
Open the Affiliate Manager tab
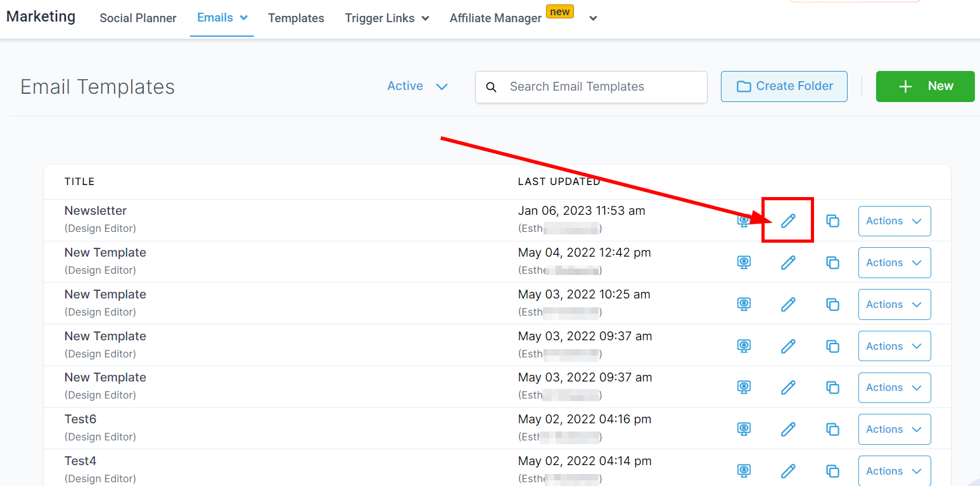(x=495, y=18)
